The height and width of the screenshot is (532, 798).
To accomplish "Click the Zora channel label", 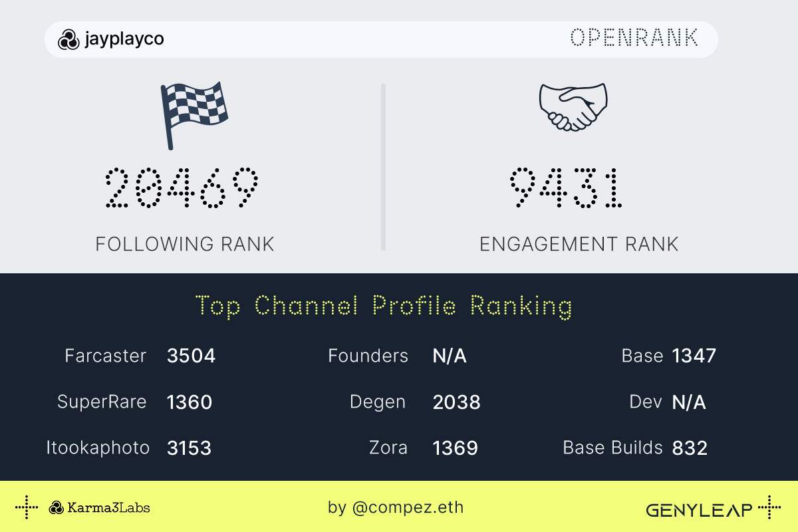I will [x=388, y=448].
